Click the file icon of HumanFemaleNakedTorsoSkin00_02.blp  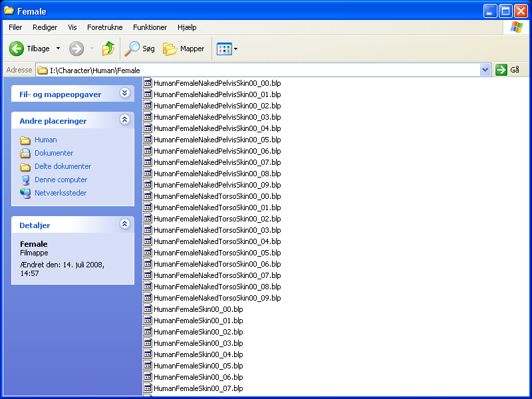click(148, 219)
